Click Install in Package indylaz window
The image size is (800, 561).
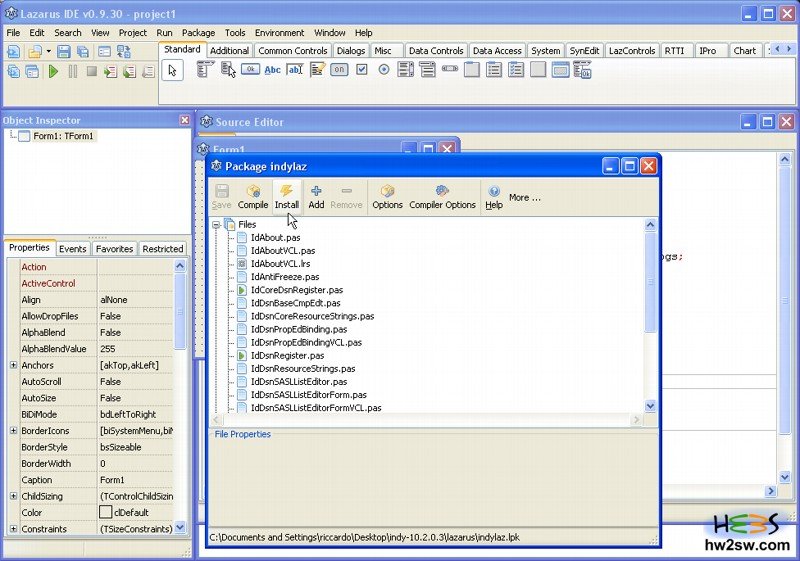[287, 197]
